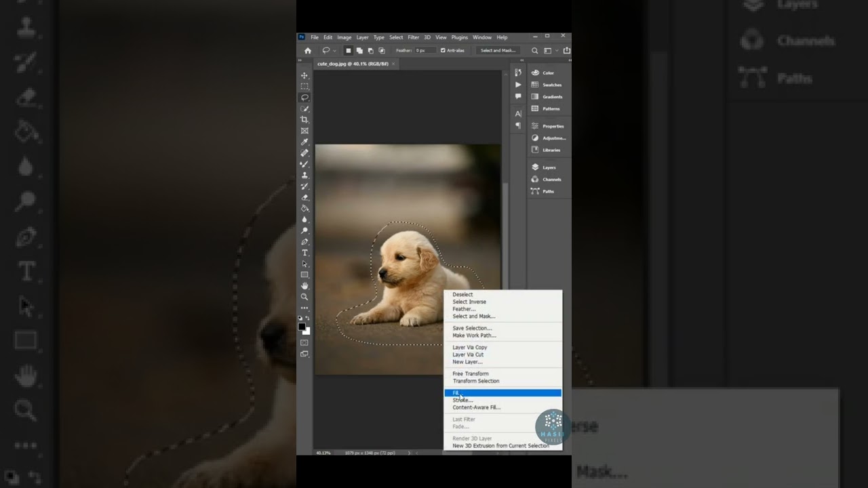Open the Select menu
Image resolution: width=868 pixels, height=488 pixels.
(x=396, y=37)
